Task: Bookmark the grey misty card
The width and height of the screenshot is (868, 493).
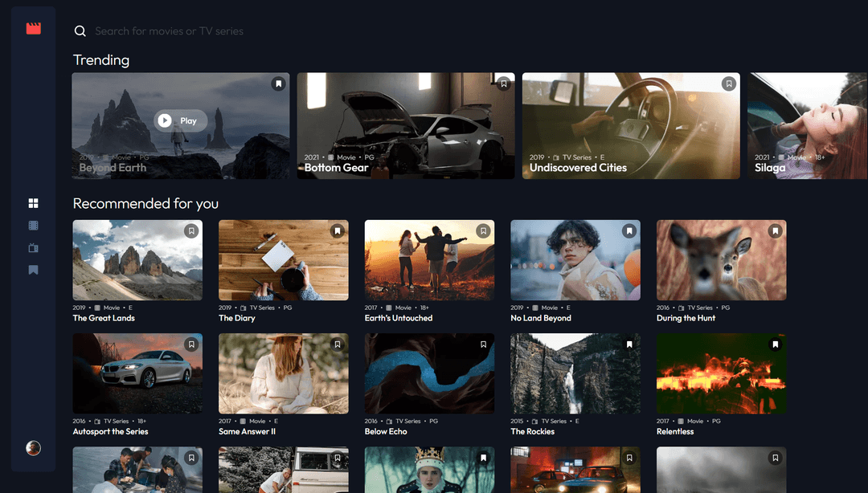Action: tap(775, 458)
